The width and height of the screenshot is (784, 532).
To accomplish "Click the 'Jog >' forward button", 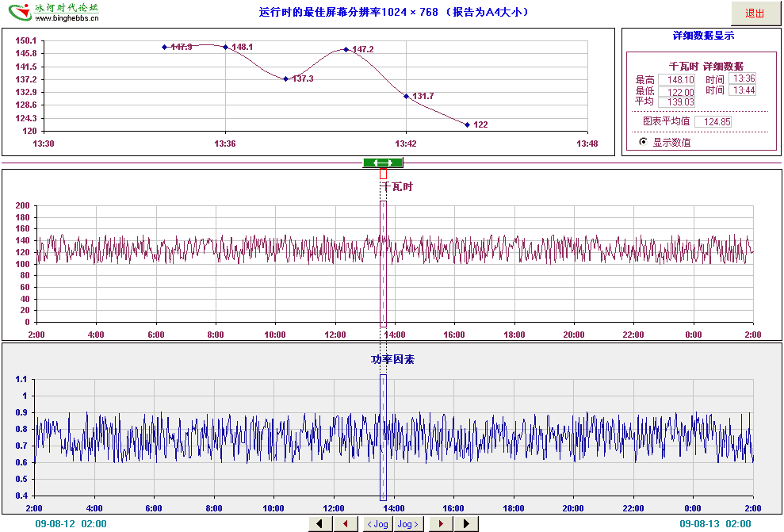I will coord(408,524).
